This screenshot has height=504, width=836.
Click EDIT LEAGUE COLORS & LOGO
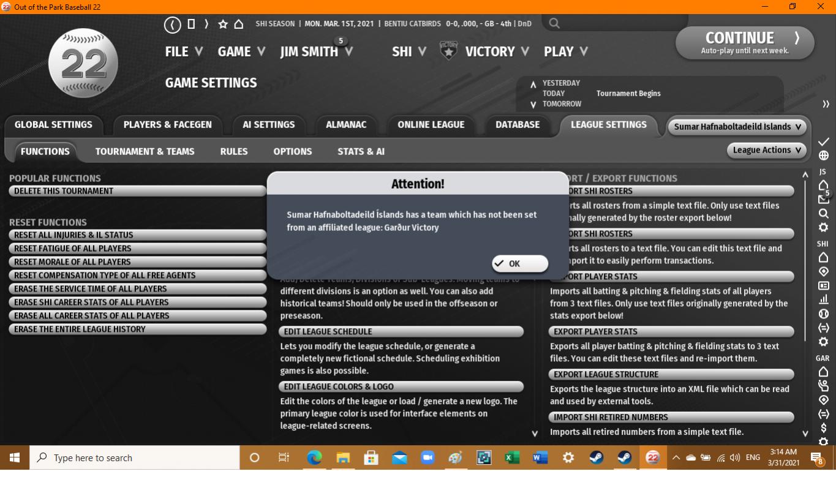[x=401, y=387]
